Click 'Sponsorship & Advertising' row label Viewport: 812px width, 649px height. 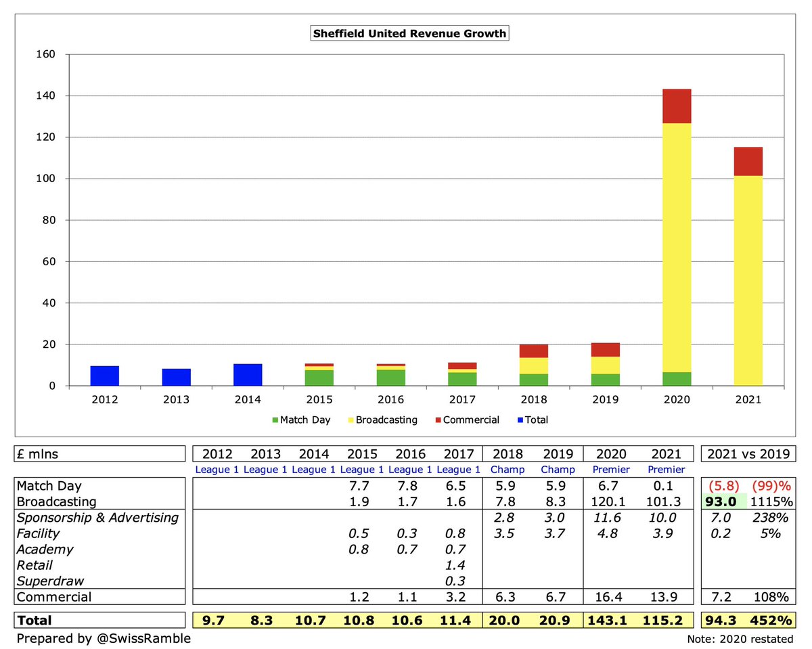point(97,518)
